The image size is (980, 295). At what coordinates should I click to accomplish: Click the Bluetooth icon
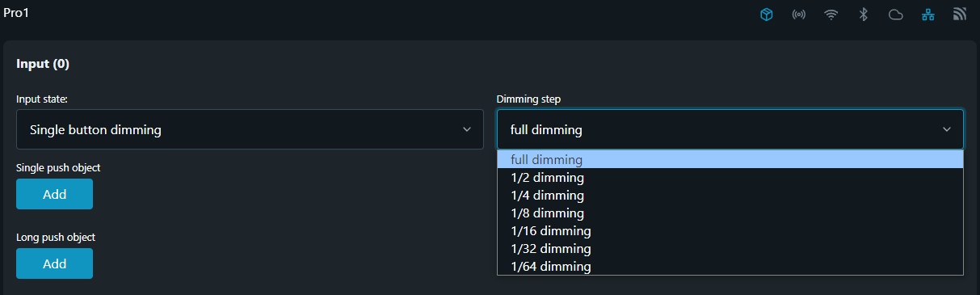click(x=864, y=15)
